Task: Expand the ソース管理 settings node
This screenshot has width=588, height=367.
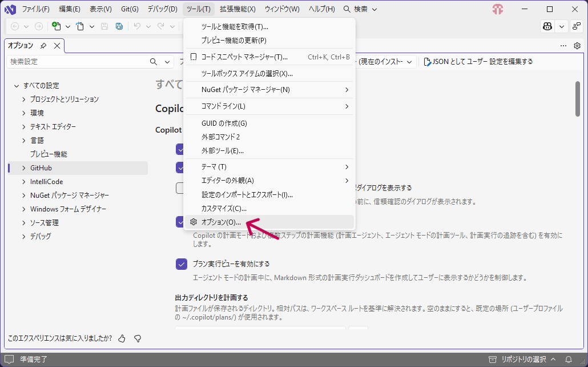Action: [x=23, y=223]
